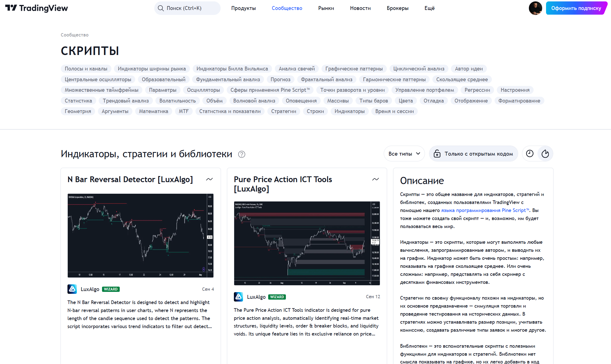Open the Сообщество menu

tap(287, 8)
